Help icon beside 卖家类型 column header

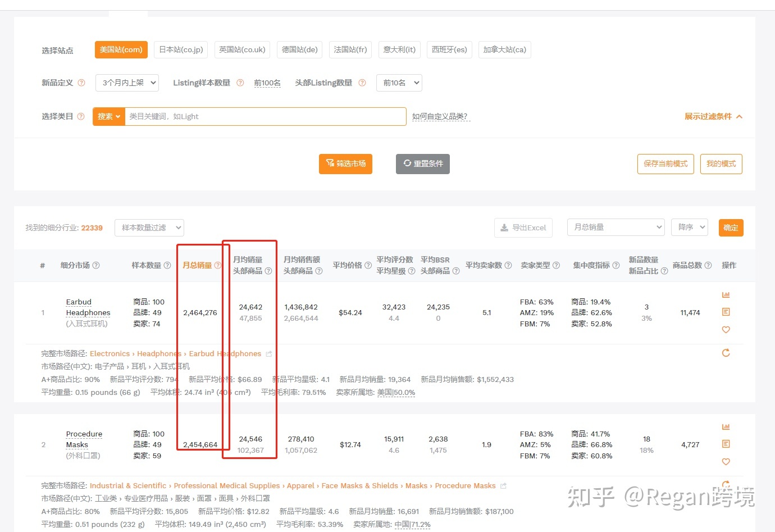(x=557, y=265)
